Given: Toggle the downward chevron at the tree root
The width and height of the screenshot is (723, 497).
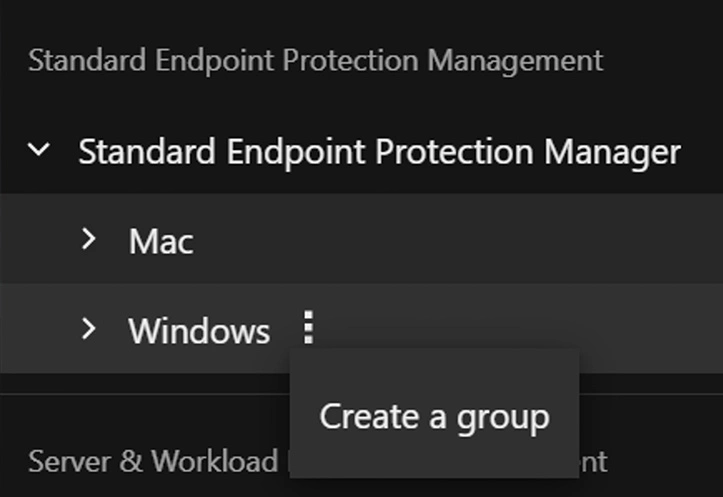Looking at the screenshot, I should click(39, 150).
